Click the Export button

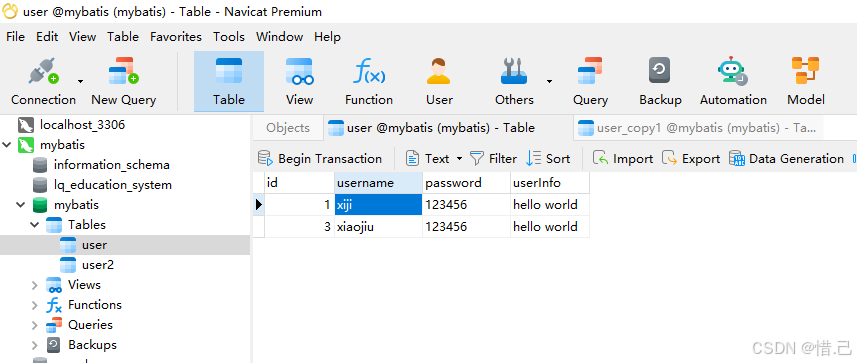pos(691,159)
